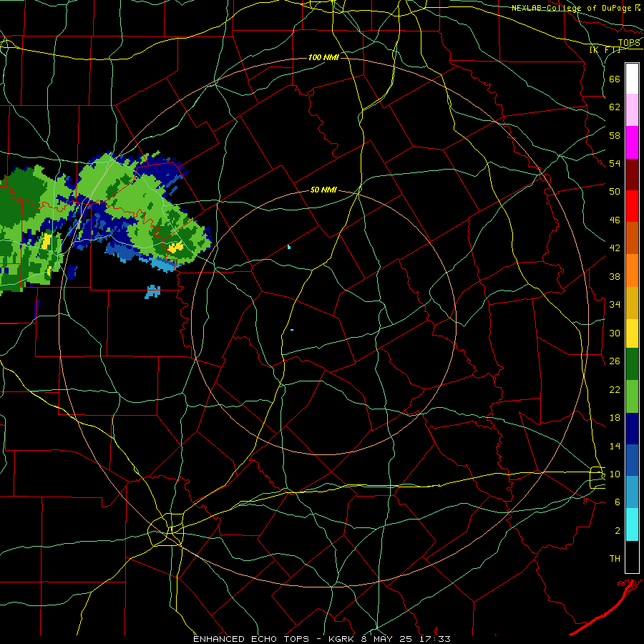Click the white swatch in the tops legend
644x644 pixels.
[x=632, y=79]
